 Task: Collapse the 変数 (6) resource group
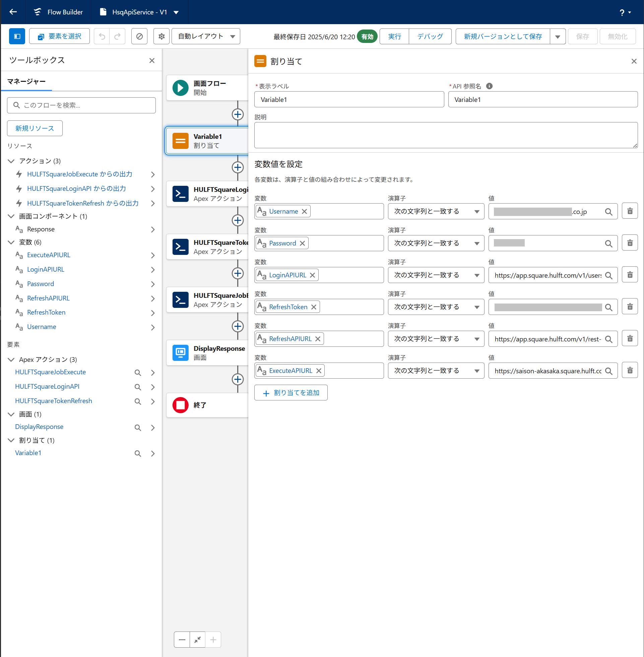(x=11, y=242)
